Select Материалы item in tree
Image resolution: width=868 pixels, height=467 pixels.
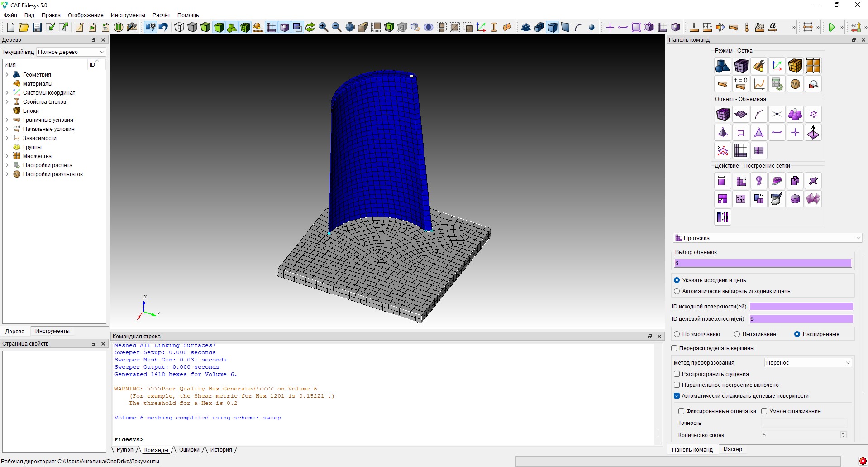38,84
